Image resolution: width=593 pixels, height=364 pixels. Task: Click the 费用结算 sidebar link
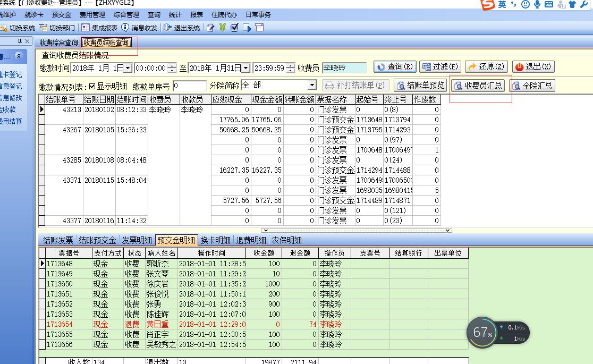point(11,121)
